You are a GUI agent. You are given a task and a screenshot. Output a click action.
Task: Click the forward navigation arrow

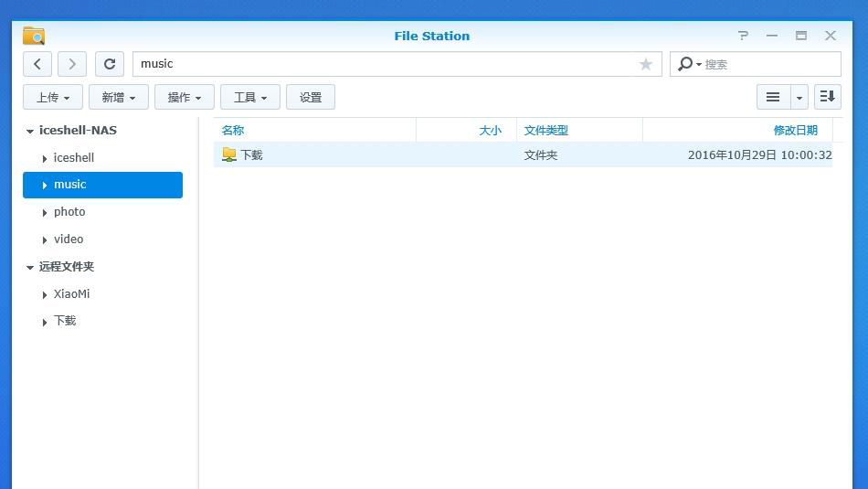click(72, 64)
